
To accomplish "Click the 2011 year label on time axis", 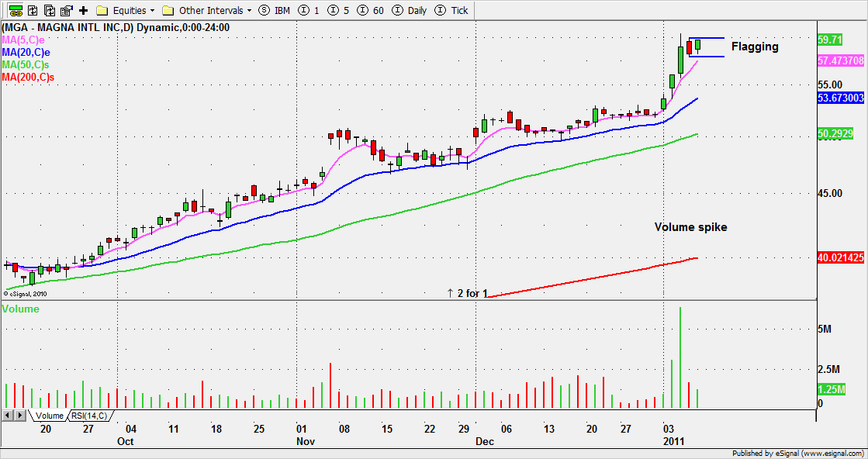I will [x=675, y=442].
